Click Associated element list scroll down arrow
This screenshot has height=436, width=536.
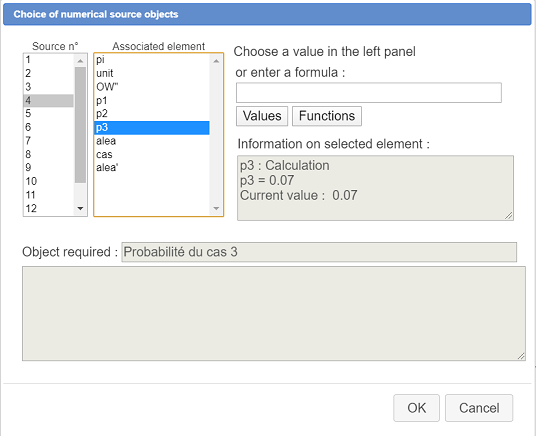(216, 208)
